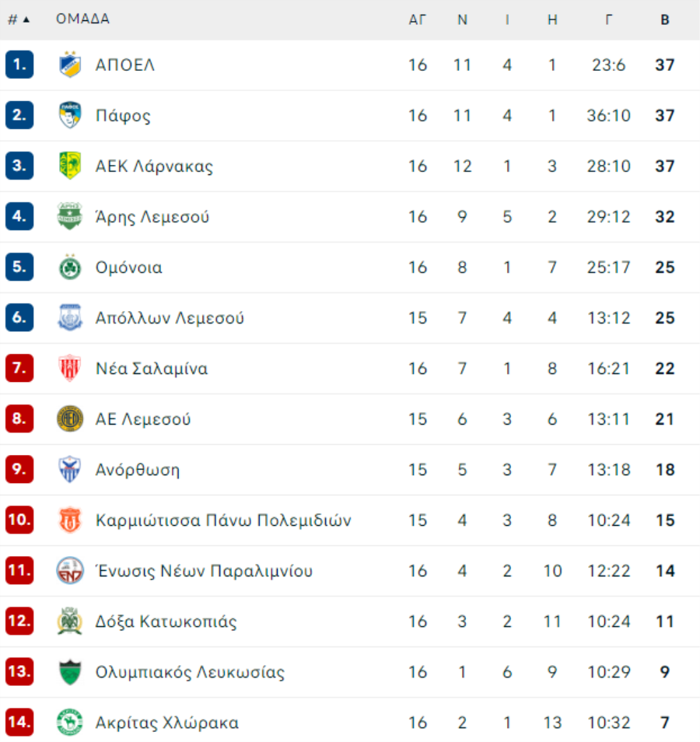Open the ΑΕΚ Λάρνακας yellow-green crest

(70, 166)
